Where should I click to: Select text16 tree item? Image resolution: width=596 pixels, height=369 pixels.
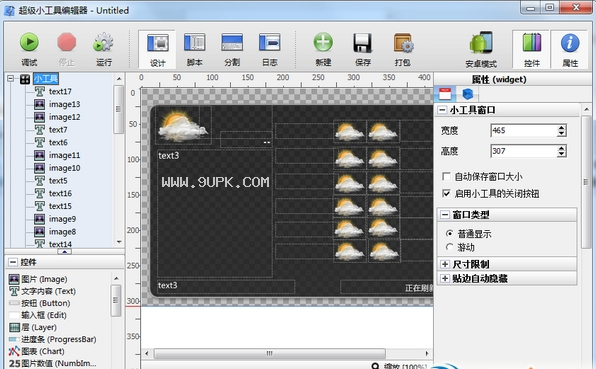coord(60,193)
